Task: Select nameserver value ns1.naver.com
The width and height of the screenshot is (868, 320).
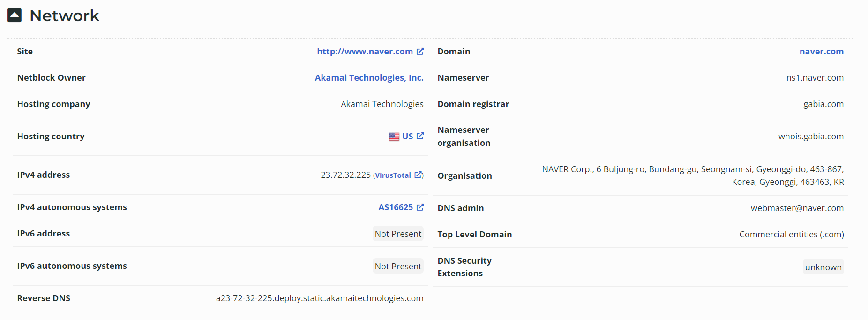Action: (x=815, y=78)
